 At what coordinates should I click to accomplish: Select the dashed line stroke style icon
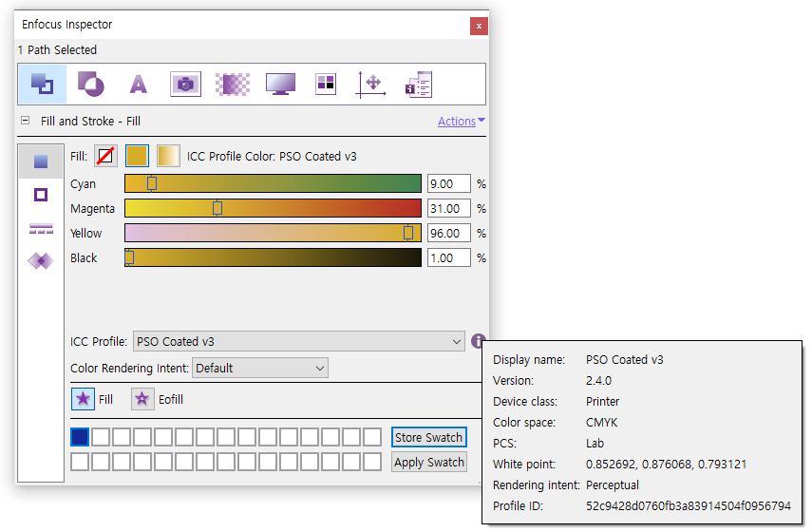point(41,228)
